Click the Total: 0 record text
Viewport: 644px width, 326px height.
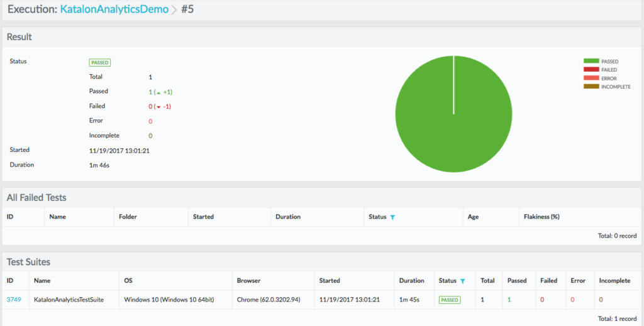618,236
